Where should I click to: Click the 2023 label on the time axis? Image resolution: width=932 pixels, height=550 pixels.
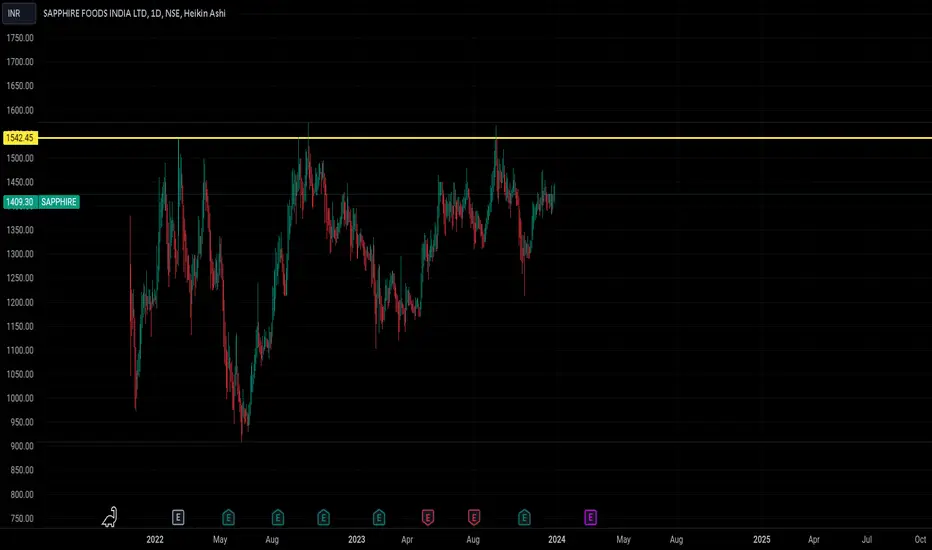(x=356, y=539)
